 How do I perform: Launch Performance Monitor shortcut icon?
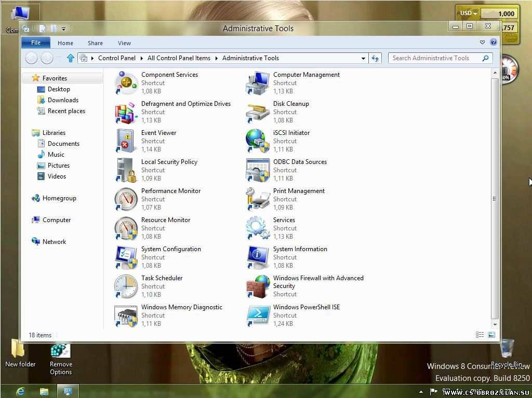pos(126,199)
